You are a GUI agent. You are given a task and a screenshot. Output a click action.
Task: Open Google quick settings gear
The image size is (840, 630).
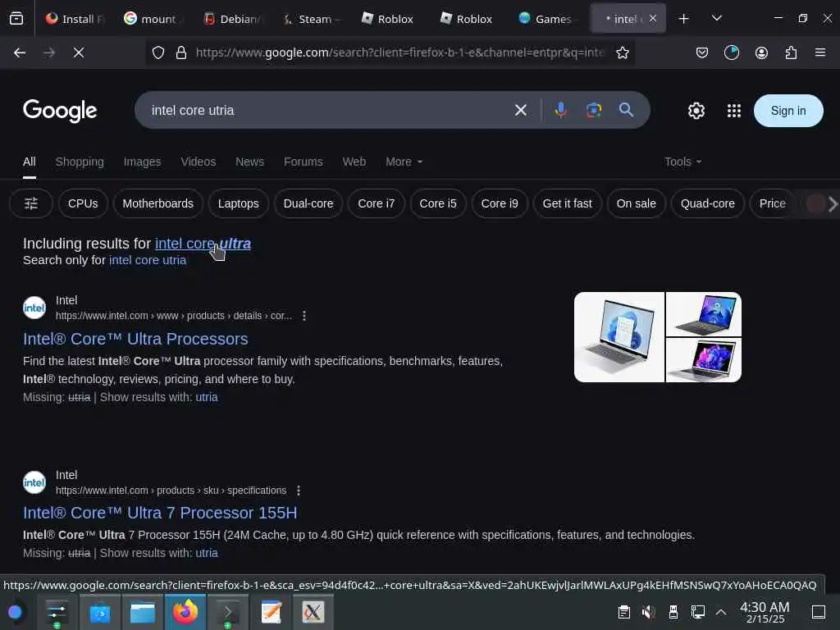(x=696, y=111)
